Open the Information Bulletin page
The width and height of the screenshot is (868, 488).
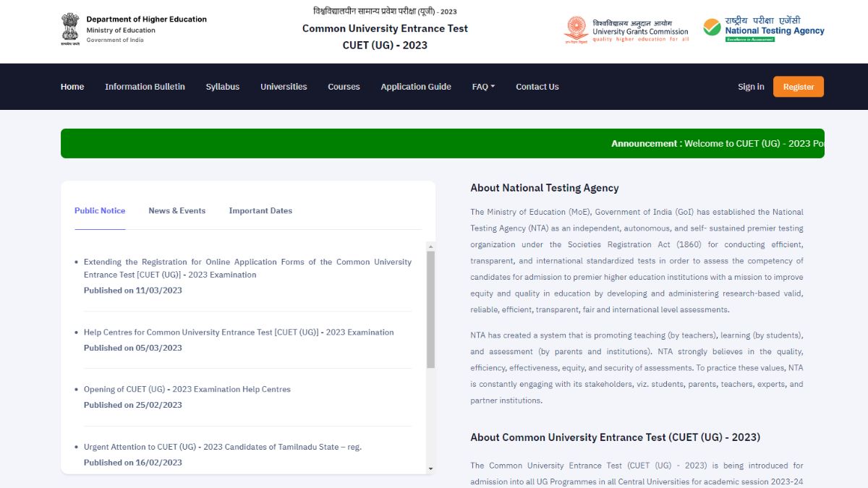pyautogui.click(x=145, y=87)
